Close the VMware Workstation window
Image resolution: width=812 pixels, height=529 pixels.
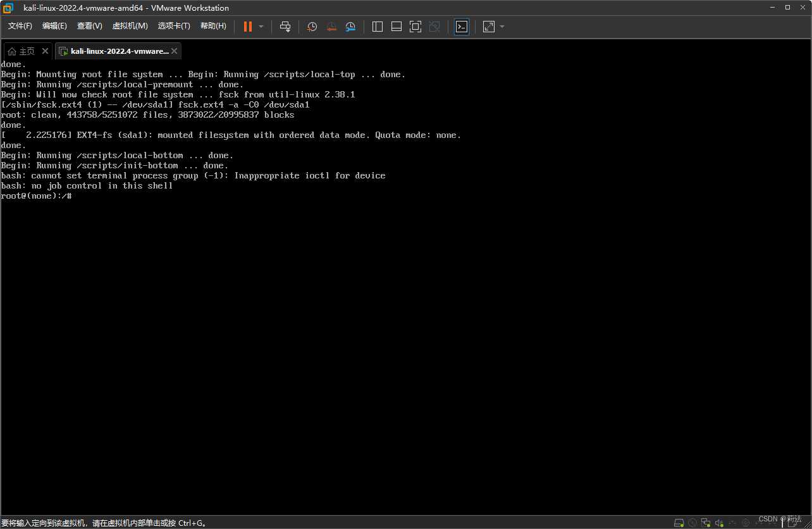coord(803,8)
